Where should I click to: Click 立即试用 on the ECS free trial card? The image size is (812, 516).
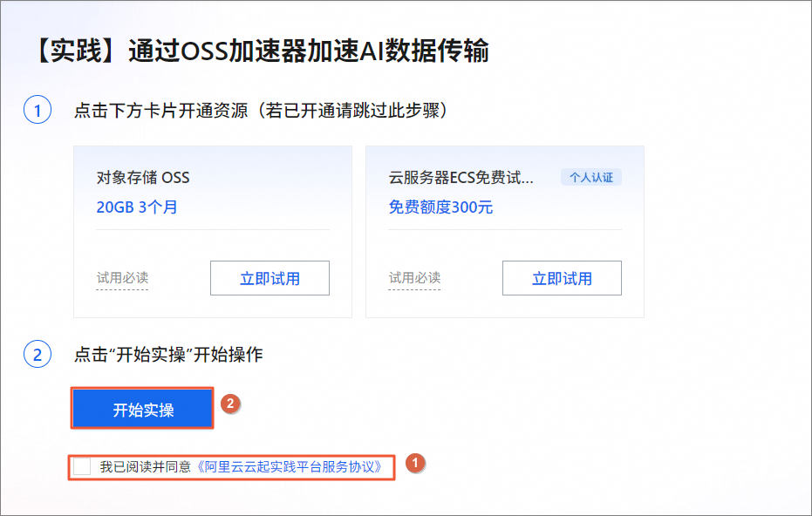pyautogui.click(x=562, y=278)
